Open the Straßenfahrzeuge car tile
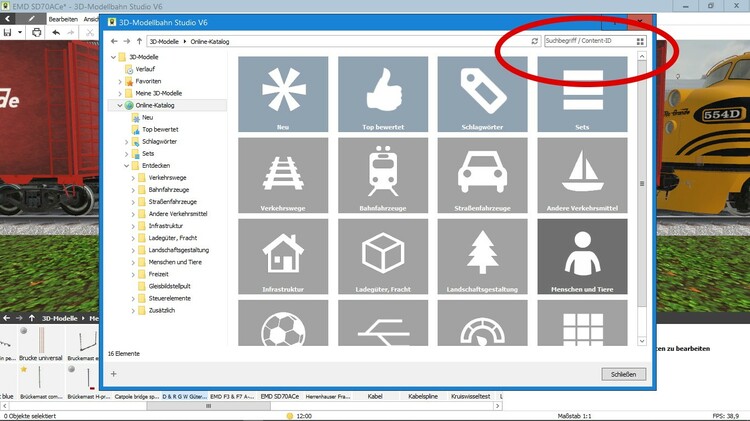Image resolution: width=750 pixels, height=421 pixels. 482,176
